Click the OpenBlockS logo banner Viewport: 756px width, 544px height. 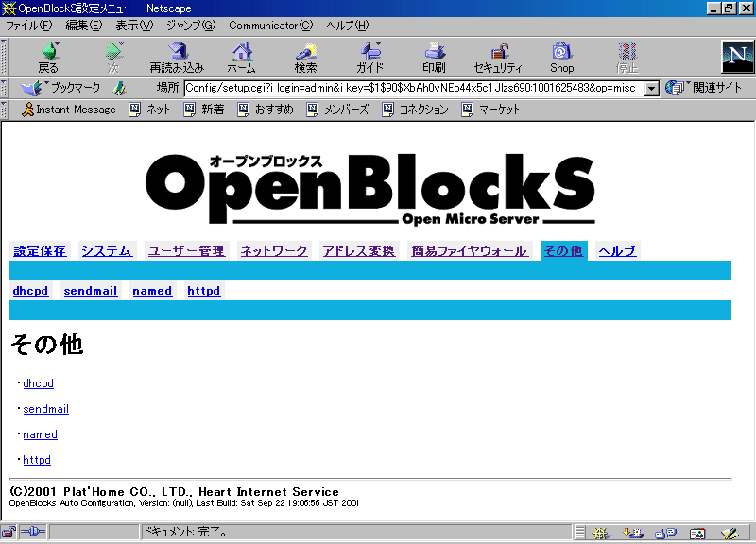(370, 189)
